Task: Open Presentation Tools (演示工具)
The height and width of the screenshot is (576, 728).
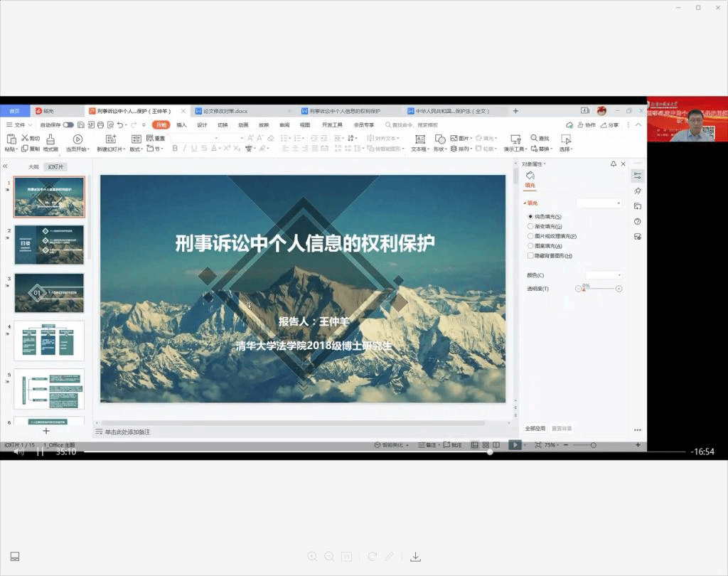Action: pyautogui.click(x=513, y=139)
